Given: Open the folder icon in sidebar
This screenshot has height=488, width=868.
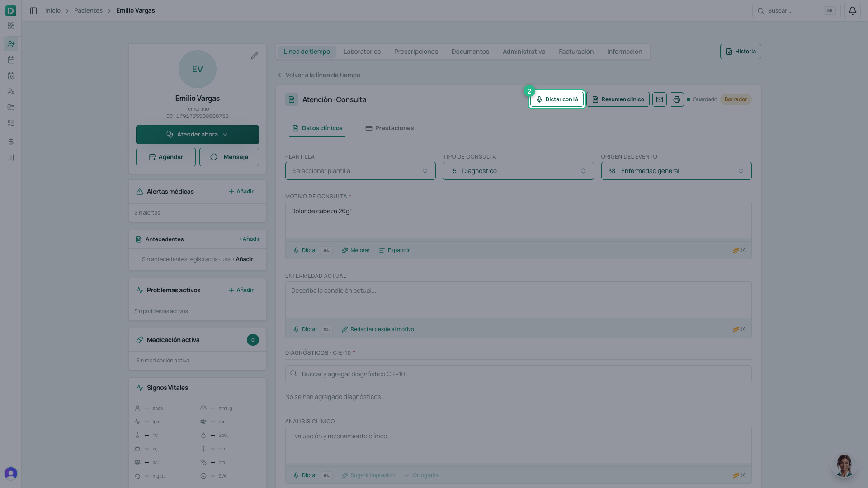Looking at the screenshot, I should (11, 107).
